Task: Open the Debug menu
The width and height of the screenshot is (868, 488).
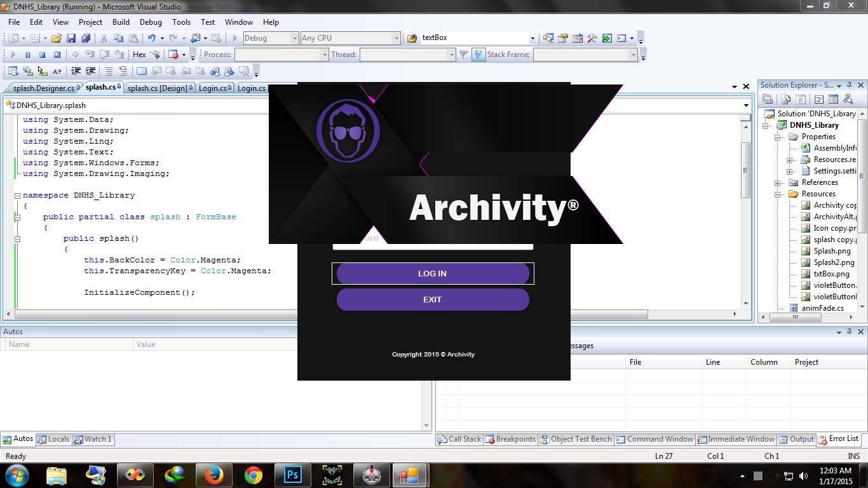Action: tap(151, 22)
